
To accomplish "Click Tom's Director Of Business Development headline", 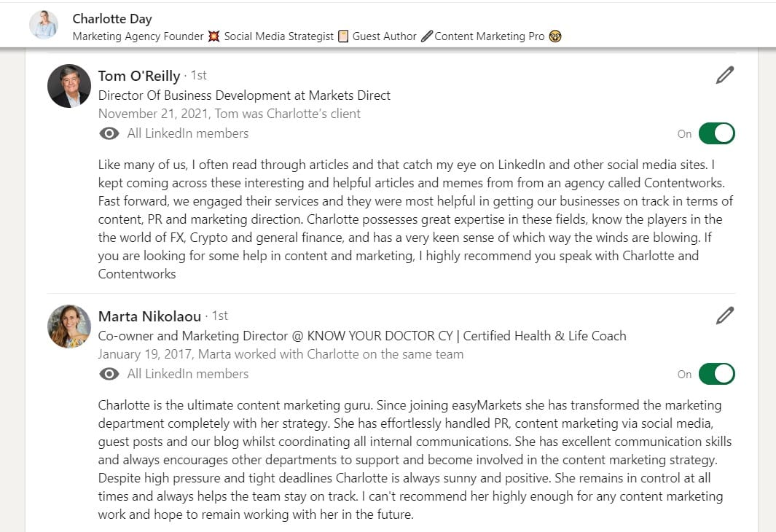I will [x=244, y=95].
